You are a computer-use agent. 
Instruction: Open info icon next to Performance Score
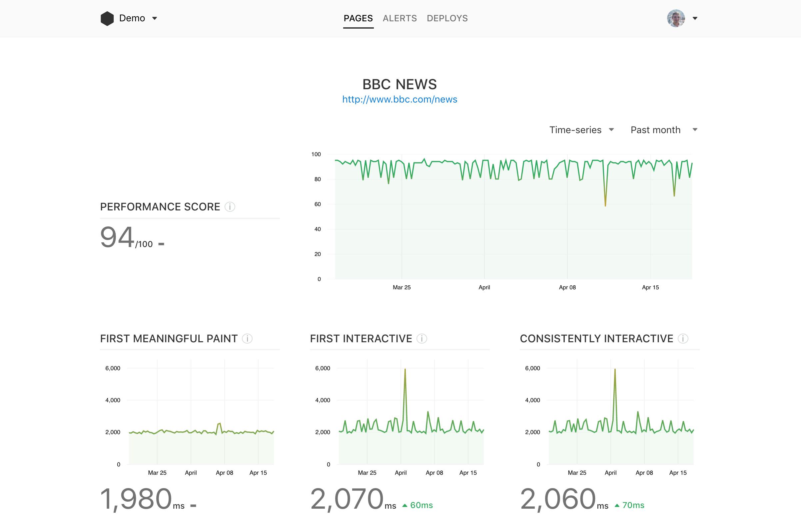230,207
